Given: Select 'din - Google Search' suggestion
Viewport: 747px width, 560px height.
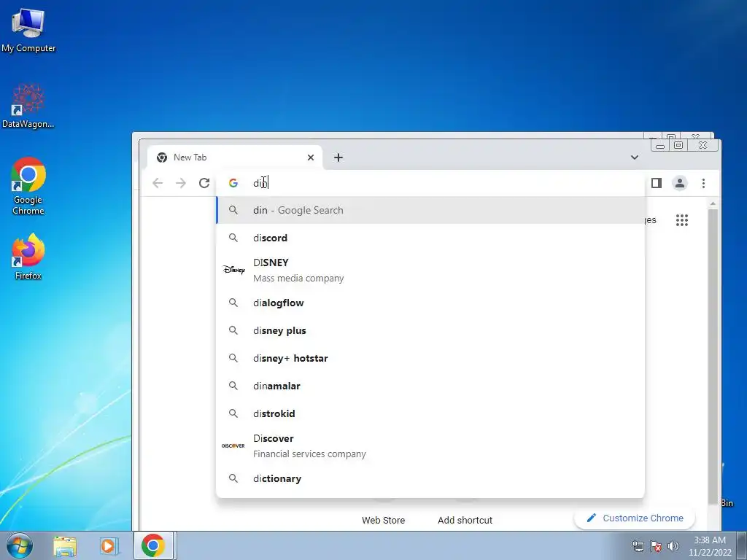Looking at the screenshot, I should coord(430,211).
